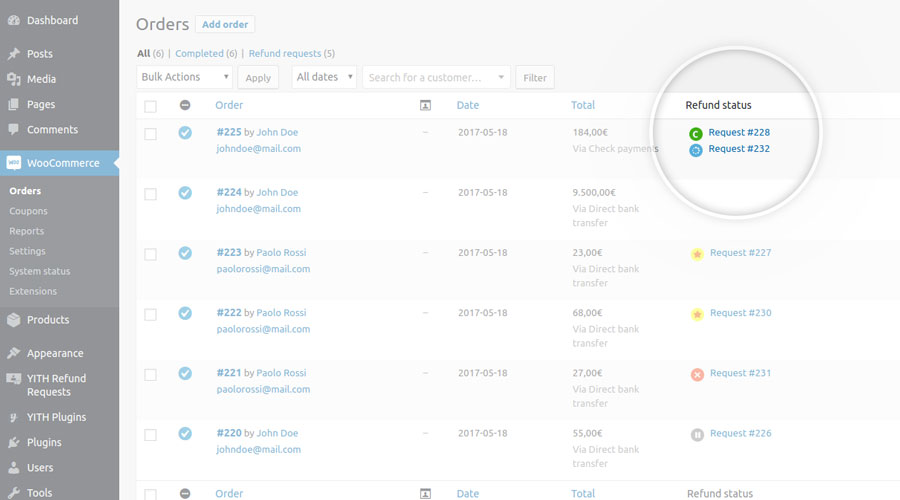Click the red rejected icon beside Request #231
The height and width of the screenshot is (500, 900).
click(x=697, y=374)
